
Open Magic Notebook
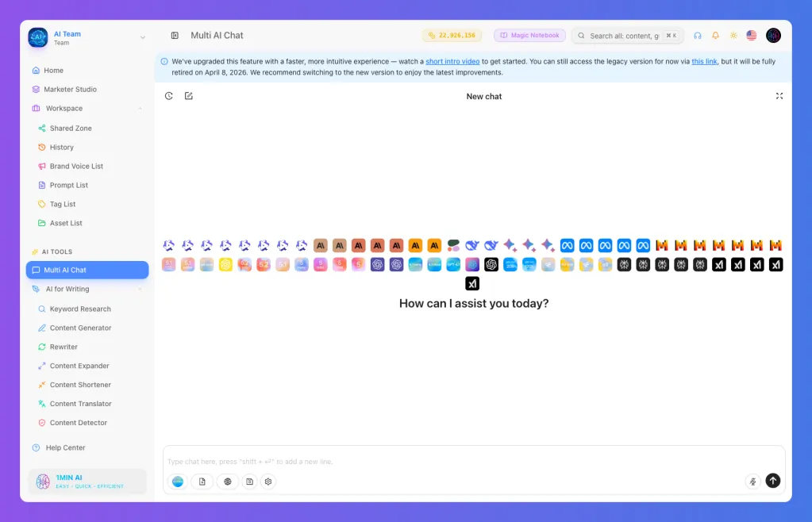529,35
